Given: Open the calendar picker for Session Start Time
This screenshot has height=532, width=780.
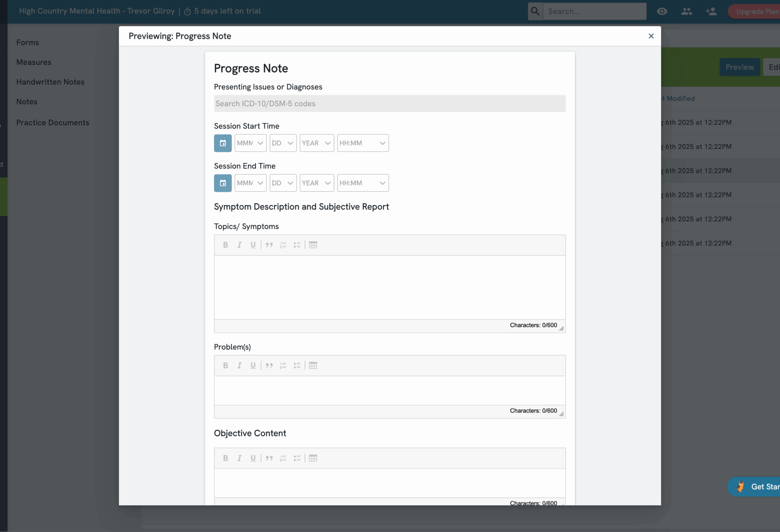Looking at the screenshot, I should [x=223, y=143].
